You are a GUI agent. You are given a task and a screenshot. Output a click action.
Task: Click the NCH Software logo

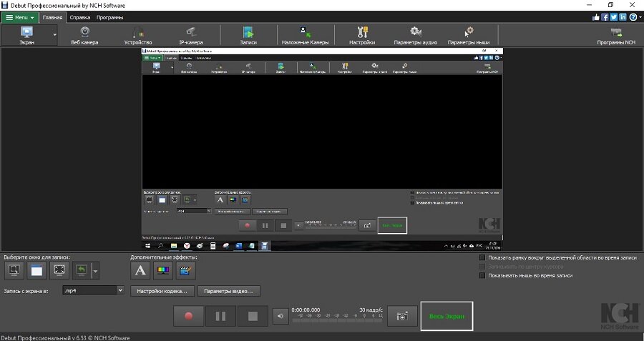(x=620, y=316)
